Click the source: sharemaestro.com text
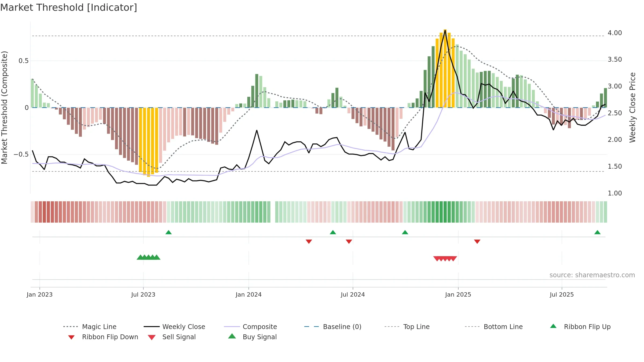644x362 pixels. click(x=592, y=275)
